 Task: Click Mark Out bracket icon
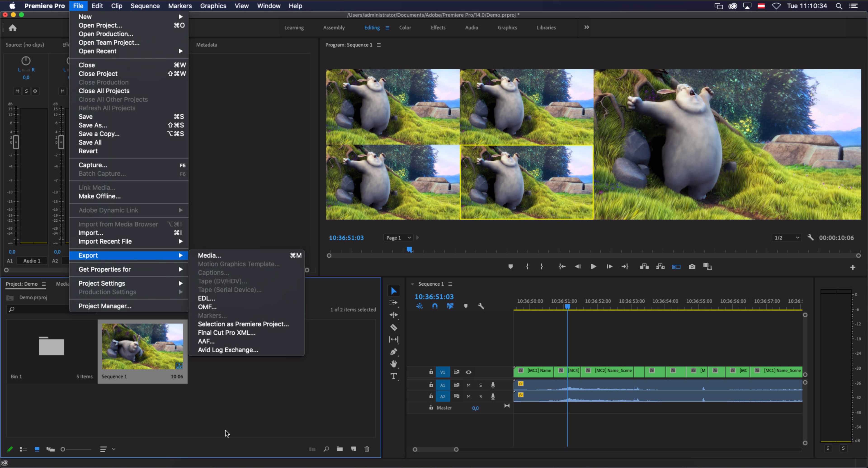(x=542, y=266)
